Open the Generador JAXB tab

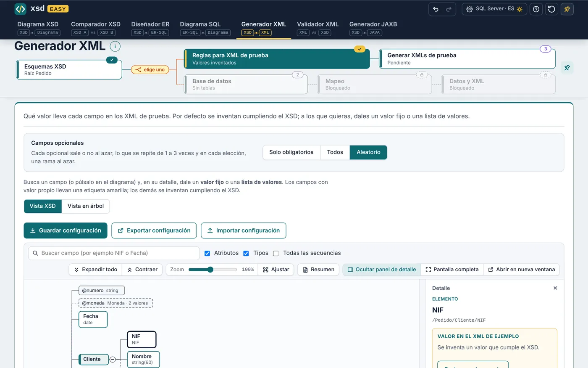point(373,28)
